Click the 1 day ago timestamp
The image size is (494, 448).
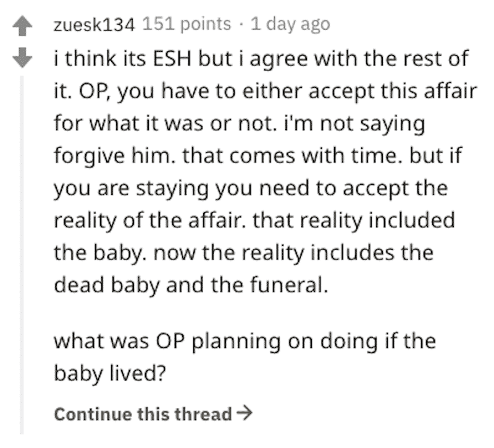tap(290, 24)
